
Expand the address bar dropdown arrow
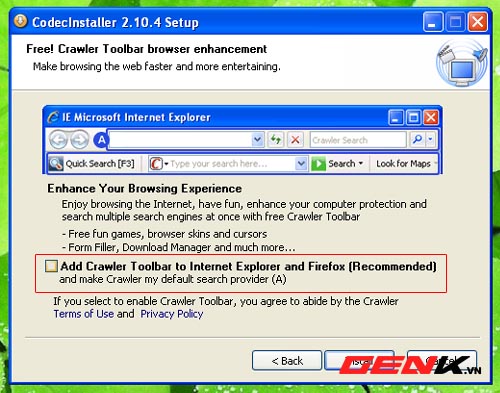pyautogui.click(x=257, y=140)
